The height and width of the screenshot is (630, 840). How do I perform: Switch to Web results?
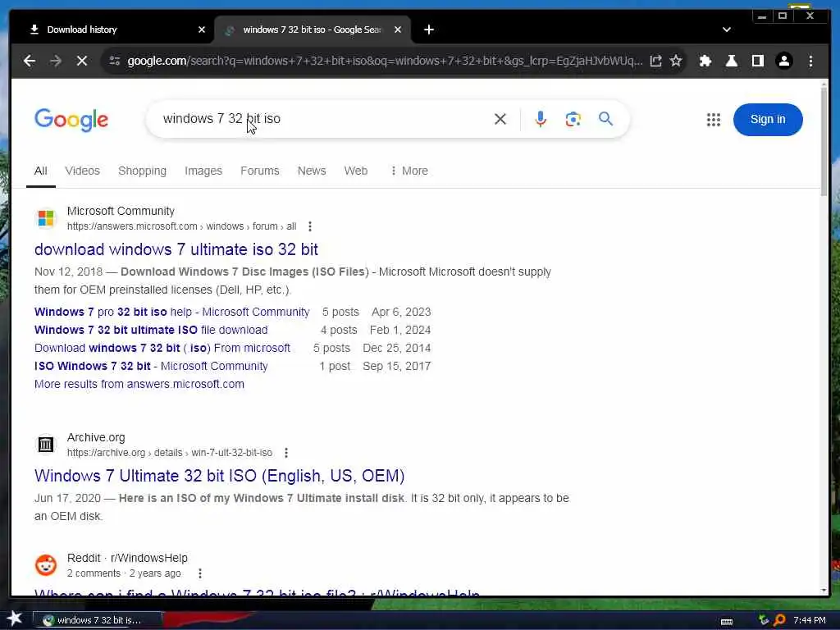tap(356, 171)
